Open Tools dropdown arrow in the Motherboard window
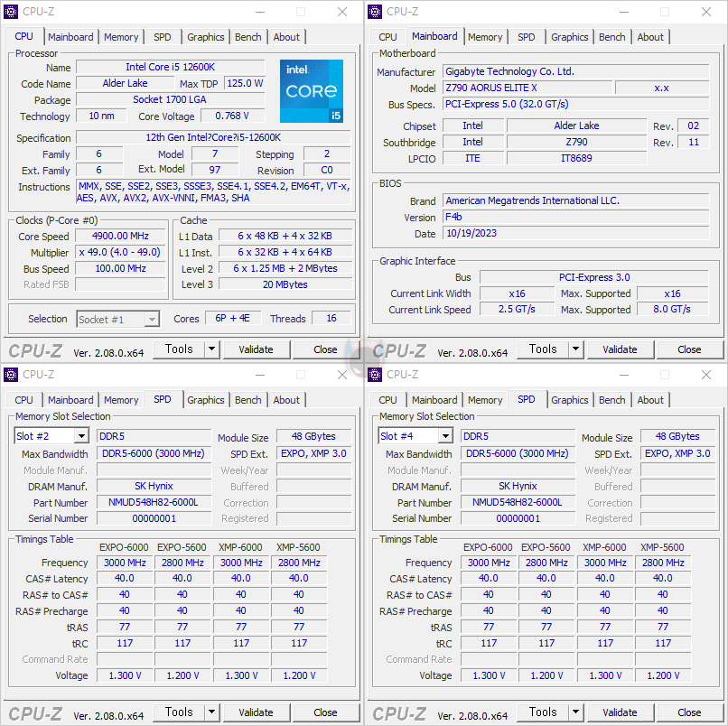The width and height of the screenshot is (728, 726). [x=575, y=349]
